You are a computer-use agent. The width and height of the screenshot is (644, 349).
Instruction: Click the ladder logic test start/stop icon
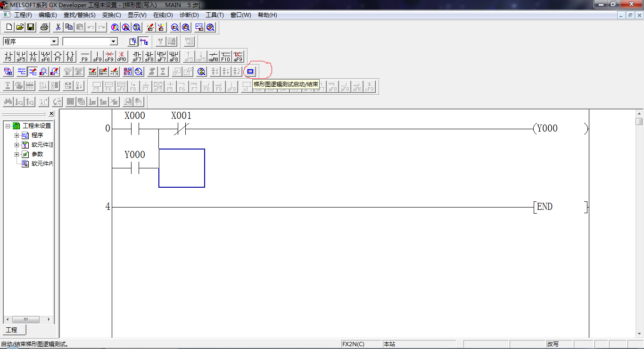[250, 72]
